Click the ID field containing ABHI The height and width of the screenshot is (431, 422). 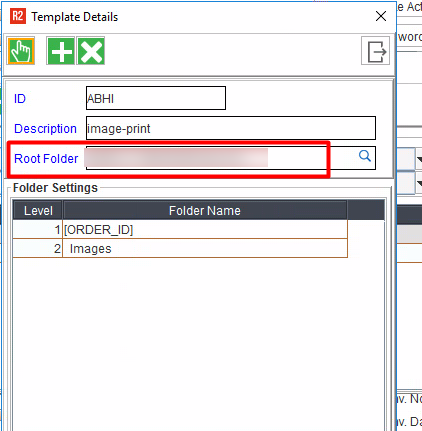pyautogui.click(x=156, y=98)
